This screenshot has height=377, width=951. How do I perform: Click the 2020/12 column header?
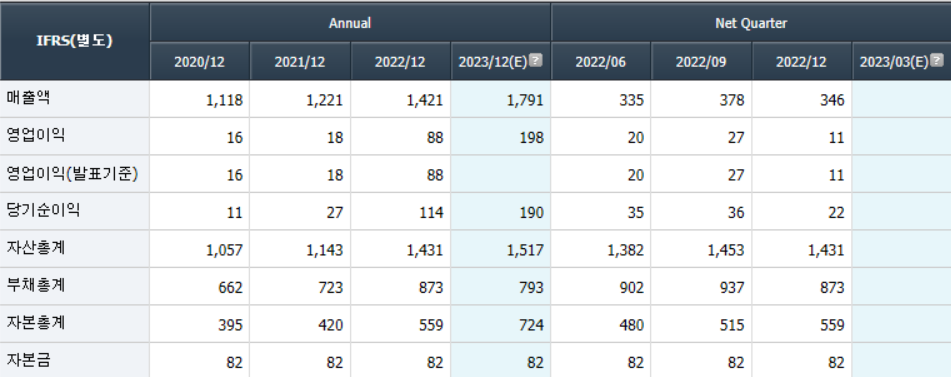tap(200, 62)
